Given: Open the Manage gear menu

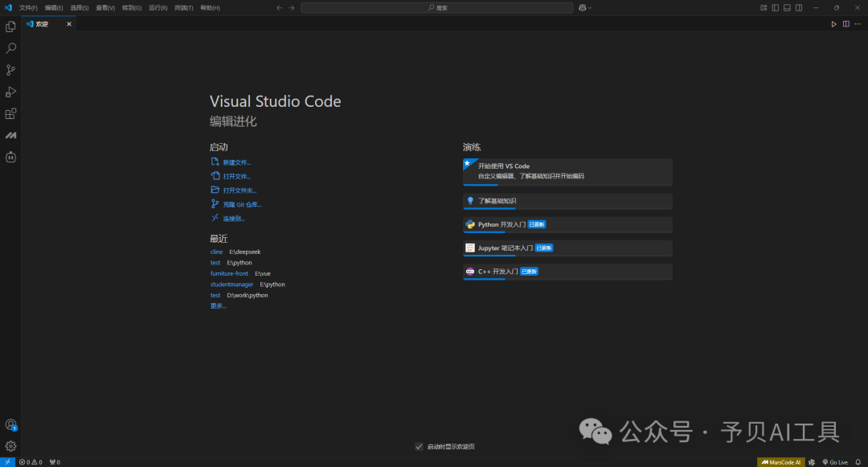Looking at the screenshot, I should point(10,446).
